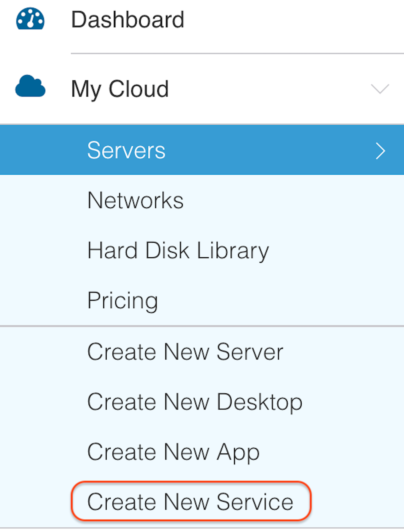Go to Hard Disk Library
404x532 pixels.
178,251
